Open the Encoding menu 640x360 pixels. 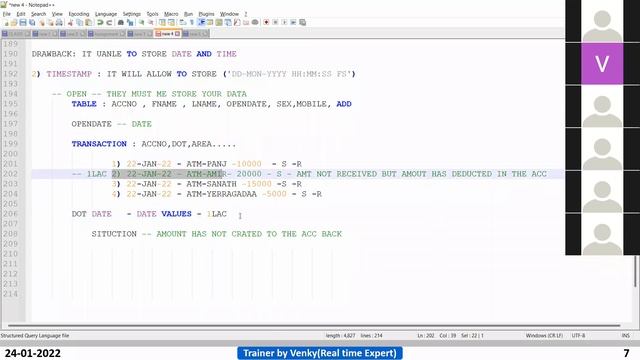(x=79, y=14)
